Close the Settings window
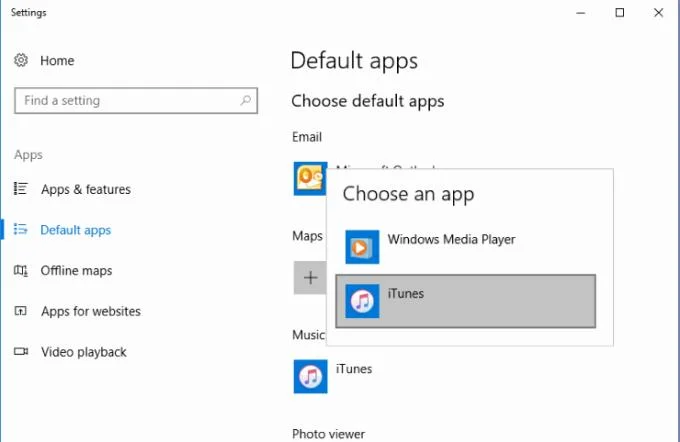Screen dimensions: 680x442 (x=658, y=13)
